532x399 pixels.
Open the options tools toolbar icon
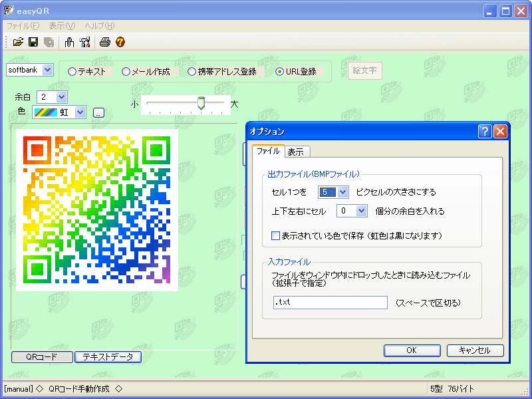[x=85, y=42]
